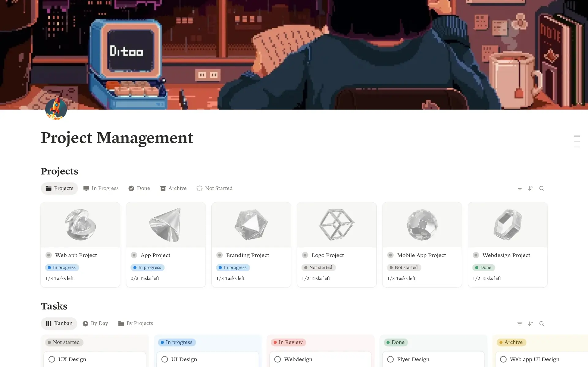
Task: Open App Project cone thumbnail
Action: tap(166, 225)
